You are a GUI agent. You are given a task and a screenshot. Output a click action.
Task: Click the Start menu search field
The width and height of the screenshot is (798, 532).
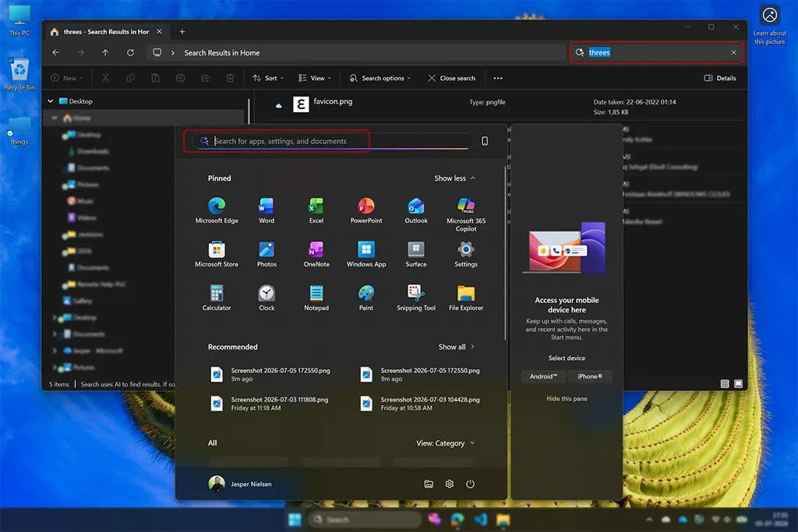point(334,141)
